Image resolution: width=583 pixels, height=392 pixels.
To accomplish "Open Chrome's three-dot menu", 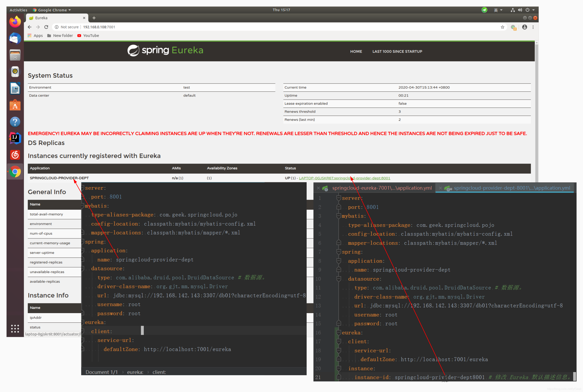I will click(533, 27).
